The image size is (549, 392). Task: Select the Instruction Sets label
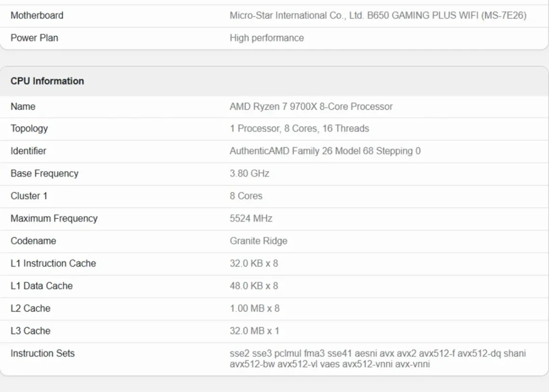coord(43,353)
